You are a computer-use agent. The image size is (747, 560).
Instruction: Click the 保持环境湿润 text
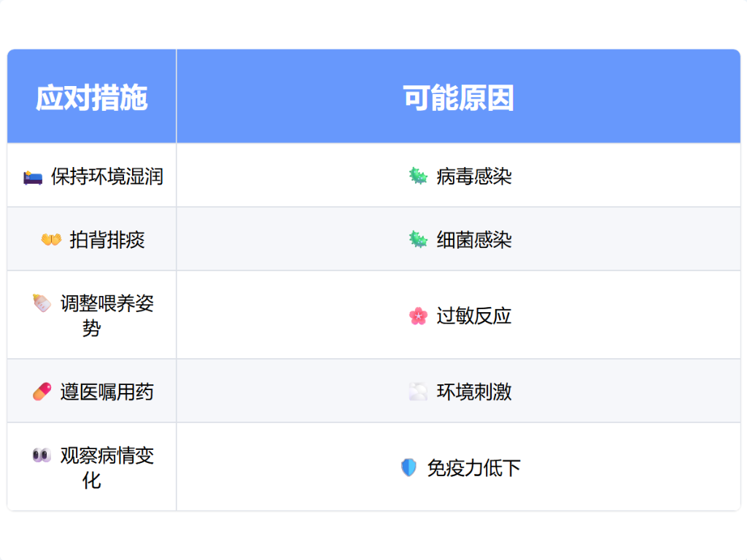(107, 176)
